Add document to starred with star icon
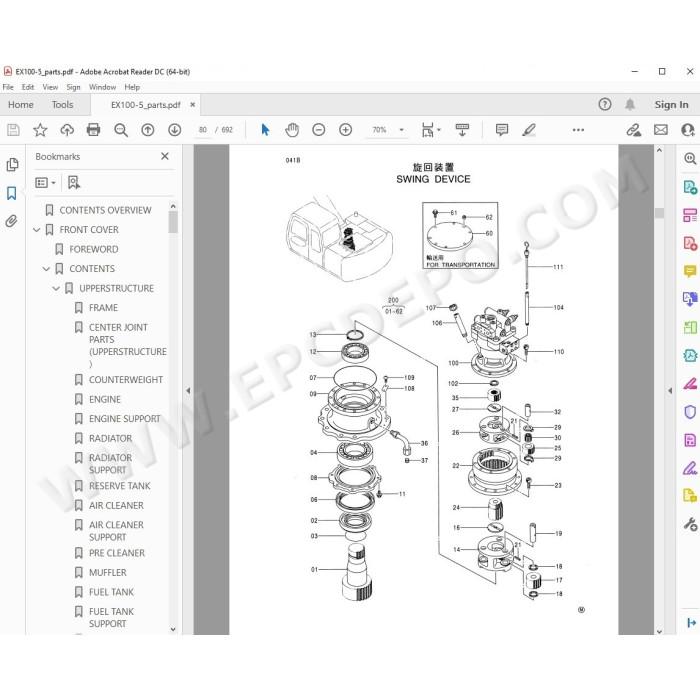 coord(40,130)
